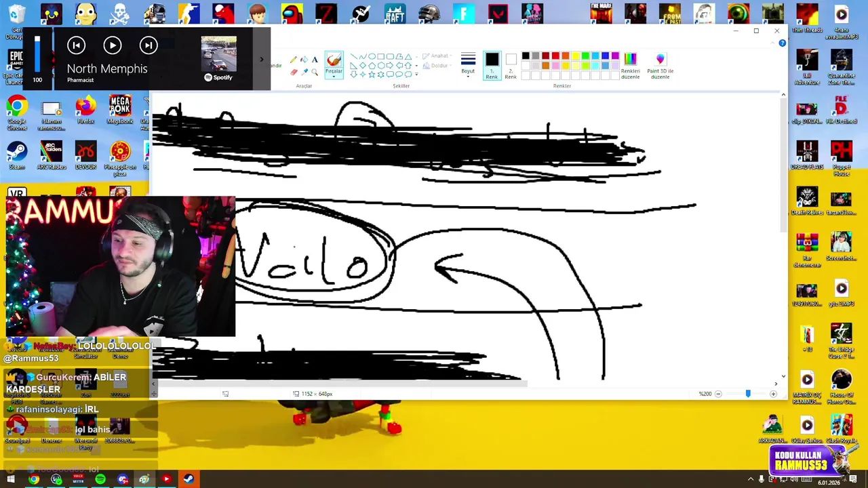868x488 pixels.
Task: Pick the Fill with color bucket tool
Action: (x=304, y=60)
